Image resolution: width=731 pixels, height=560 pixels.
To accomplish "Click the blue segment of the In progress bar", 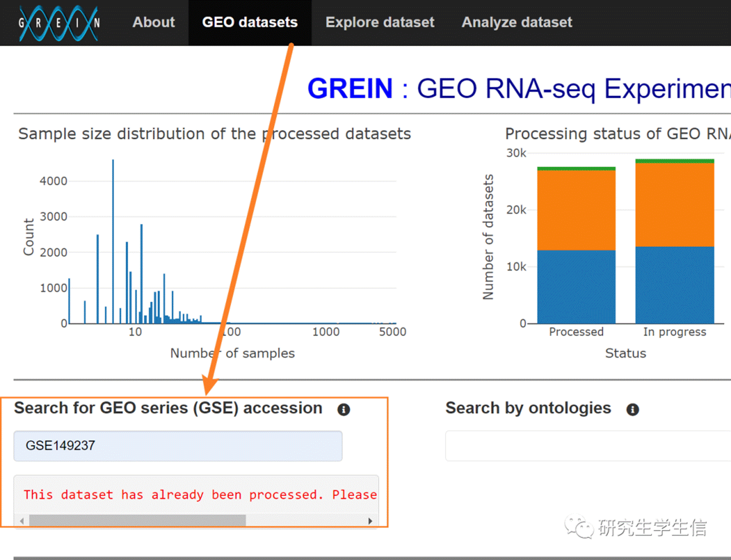I will (x=675, y=285).
